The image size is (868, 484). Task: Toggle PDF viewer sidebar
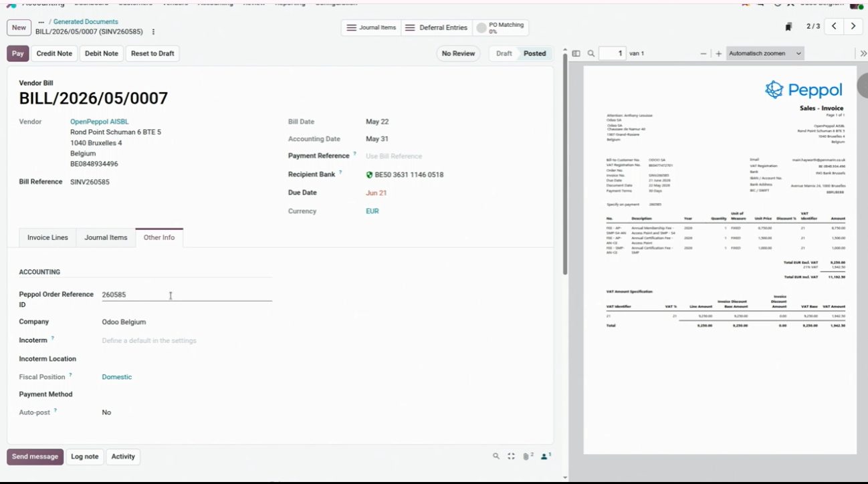tap(576, 53)
